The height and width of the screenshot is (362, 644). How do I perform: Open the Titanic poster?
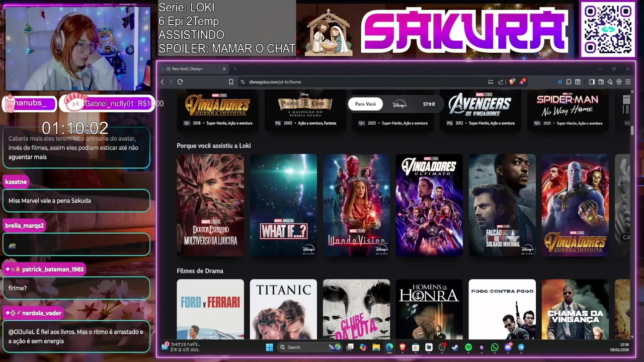point(283,309)
